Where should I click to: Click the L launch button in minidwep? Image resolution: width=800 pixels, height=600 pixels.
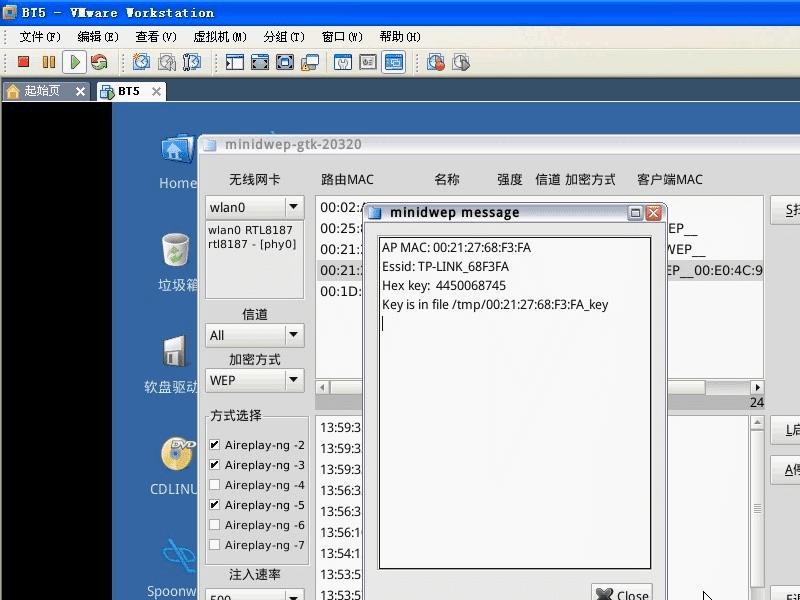pos(786,430)
